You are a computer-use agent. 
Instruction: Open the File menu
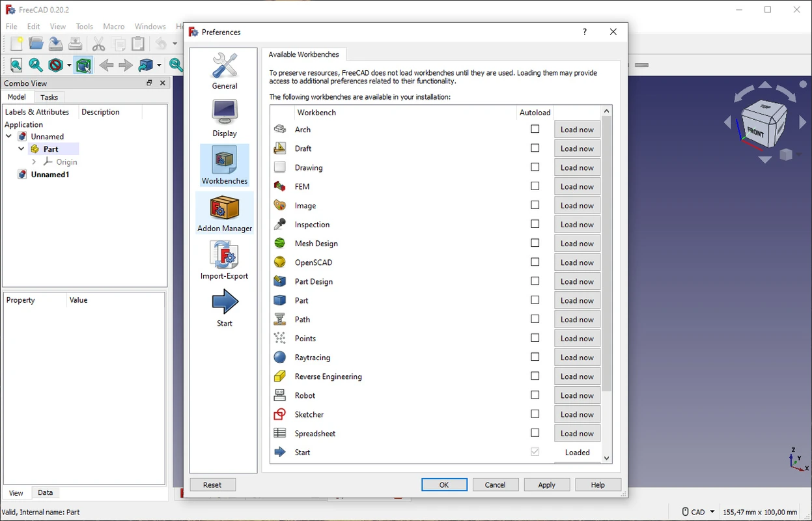[x=12, y=26]
